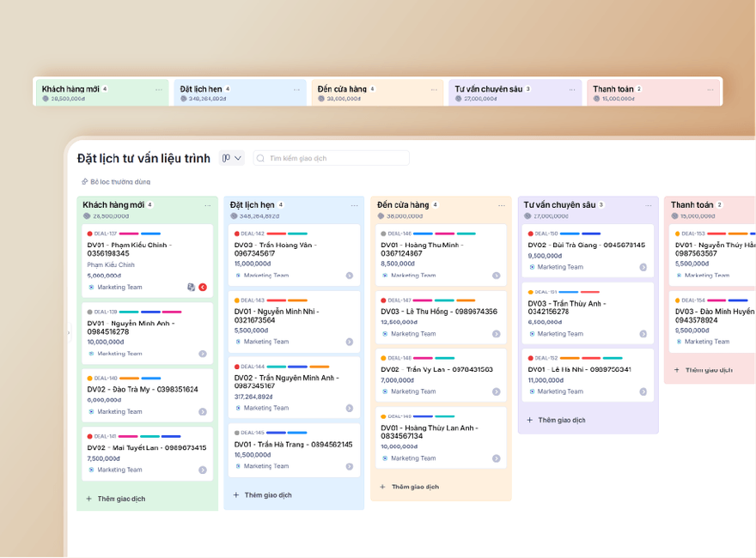This screenshot has width=756, height=558.
Task: Click the document icon on Phạm Kiều Chinh card
Action: pos(191,288)
